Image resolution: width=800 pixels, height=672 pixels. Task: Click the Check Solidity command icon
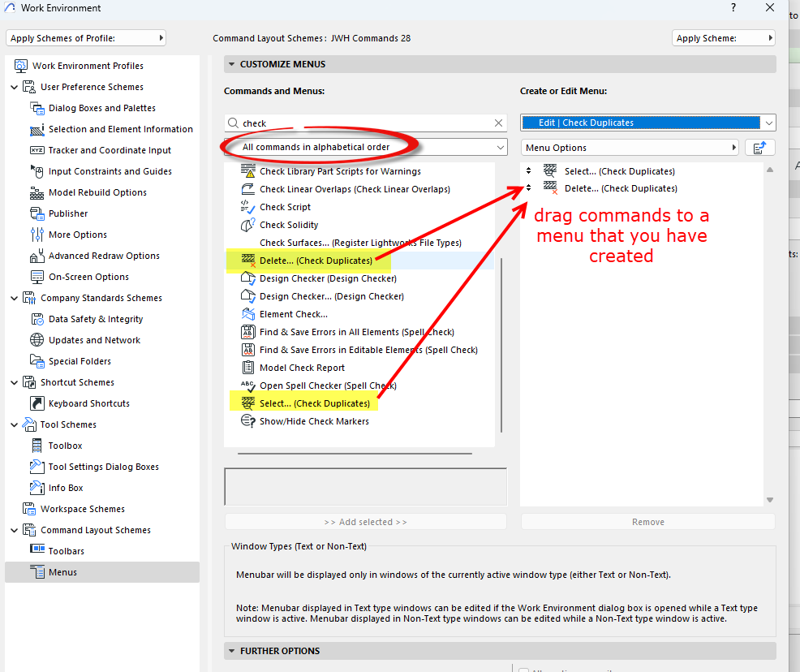tap(248, 225)
